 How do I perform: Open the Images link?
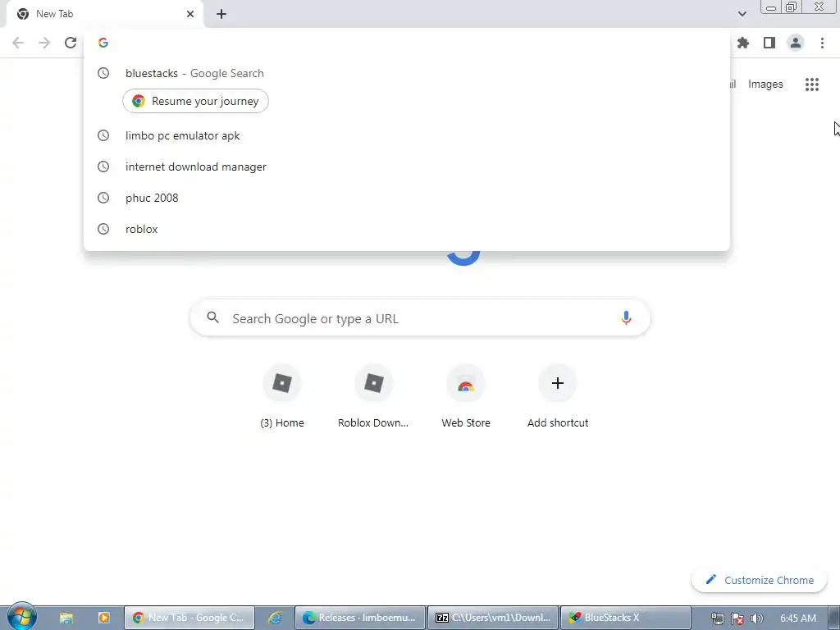[x=765, y=84]
